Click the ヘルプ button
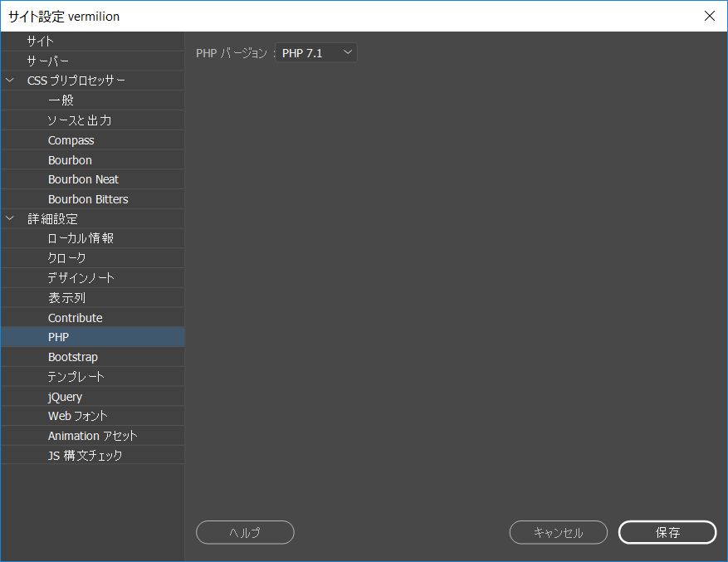The width and height of the screenshot is (728, 562). [244, 532]
